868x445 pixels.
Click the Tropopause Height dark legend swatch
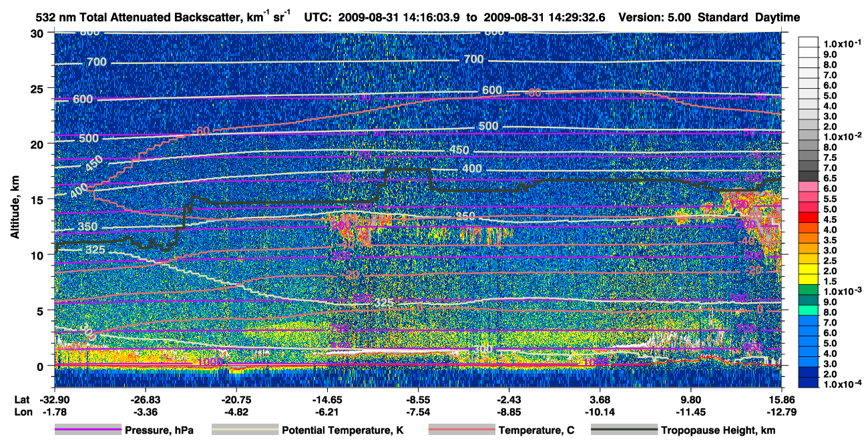point(624,431)
